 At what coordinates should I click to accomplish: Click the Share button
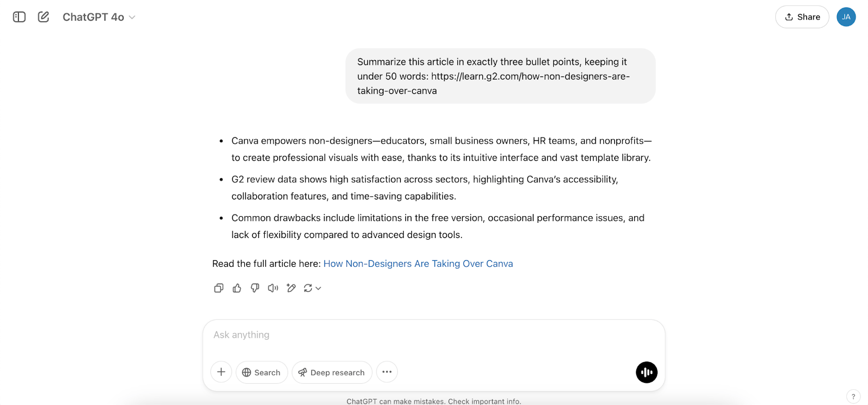click(x=802, y=17)
